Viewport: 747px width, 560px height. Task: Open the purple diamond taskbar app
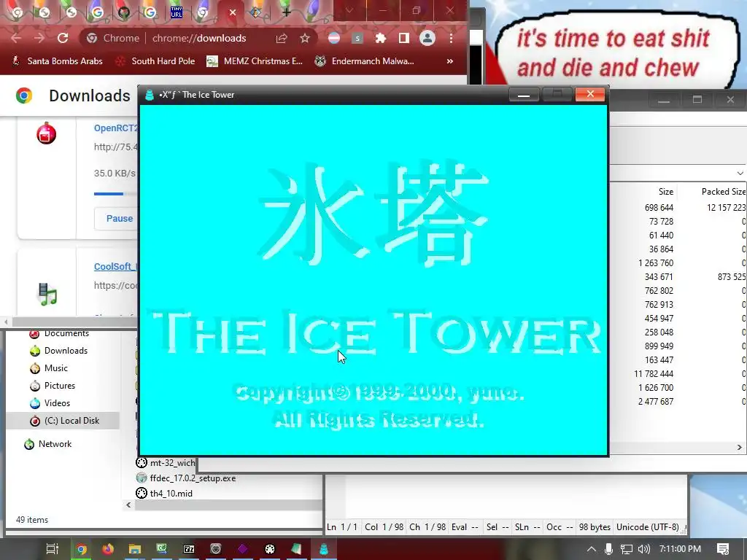pyautogui.click(x=242, y=550)
